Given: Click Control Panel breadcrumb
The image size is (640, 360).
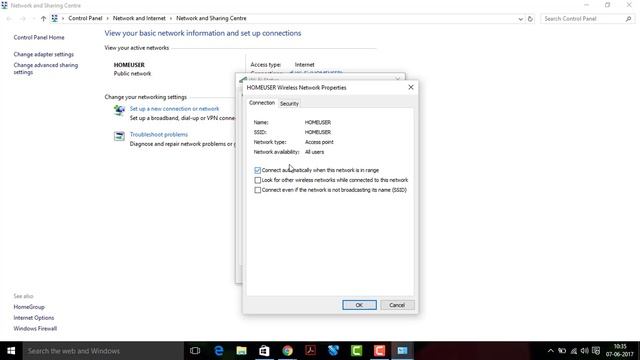Looking at the screenshot, I should pos(85,18).
